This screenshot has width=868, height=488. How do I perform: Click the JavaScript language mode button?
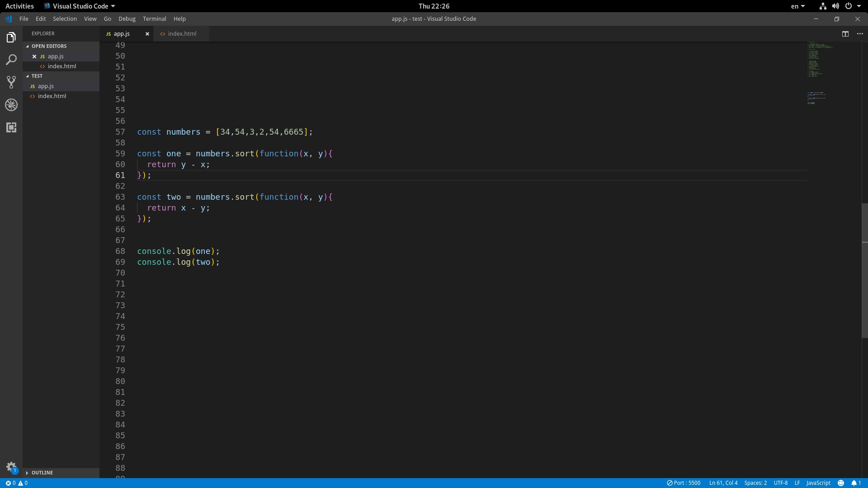[x=818, y=483]
